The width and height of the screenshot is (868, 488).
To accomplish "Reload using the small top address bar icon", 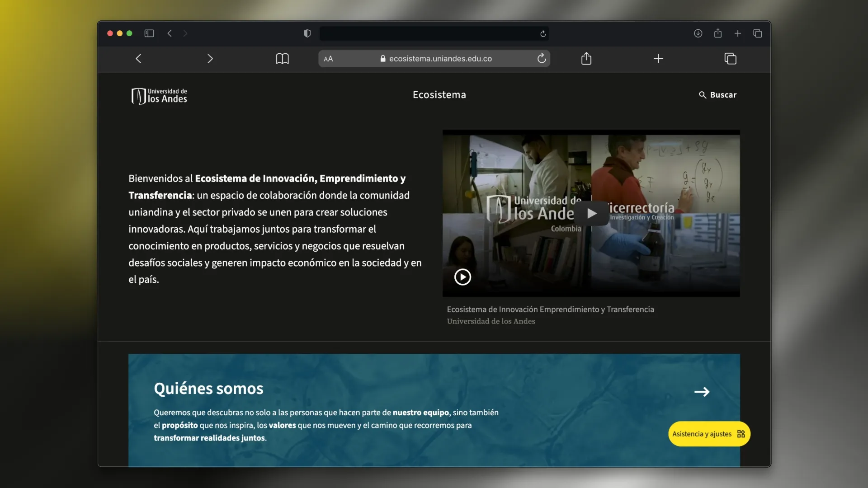I will point(543,34).
